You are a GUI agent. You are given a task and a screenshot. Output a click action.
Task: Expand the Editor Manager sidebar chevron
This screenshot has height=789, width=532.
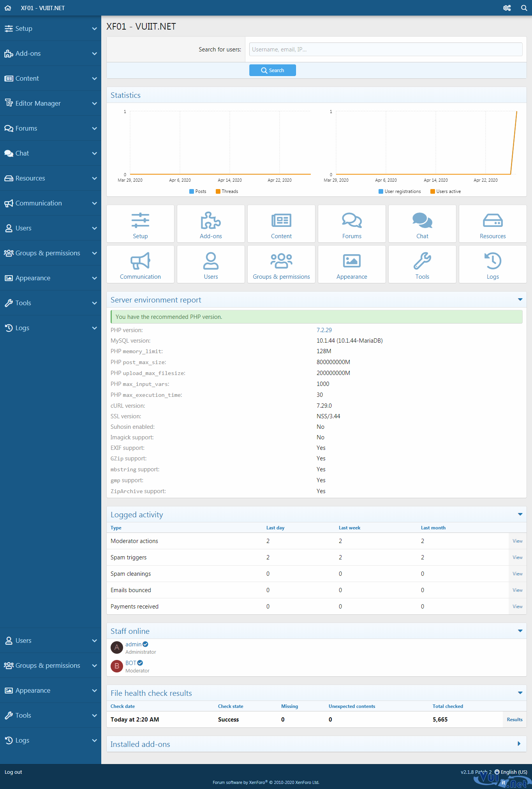tap(94, 103)
